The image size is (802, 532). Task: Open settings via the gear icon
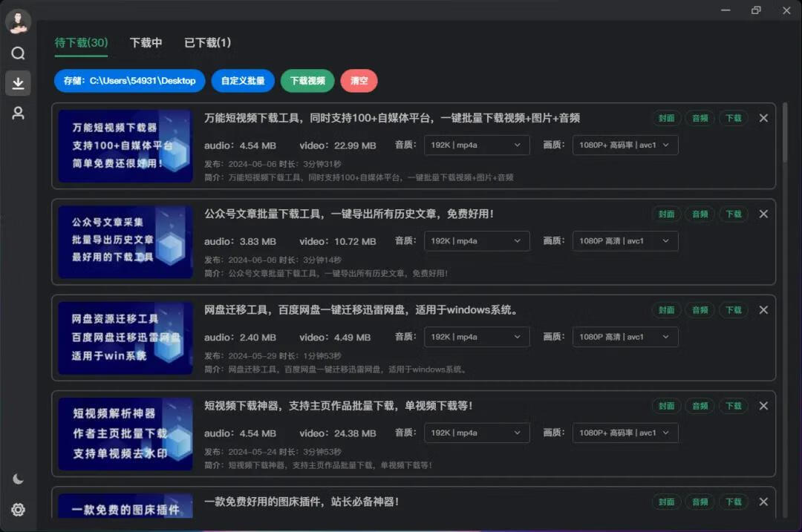[18, 510]
